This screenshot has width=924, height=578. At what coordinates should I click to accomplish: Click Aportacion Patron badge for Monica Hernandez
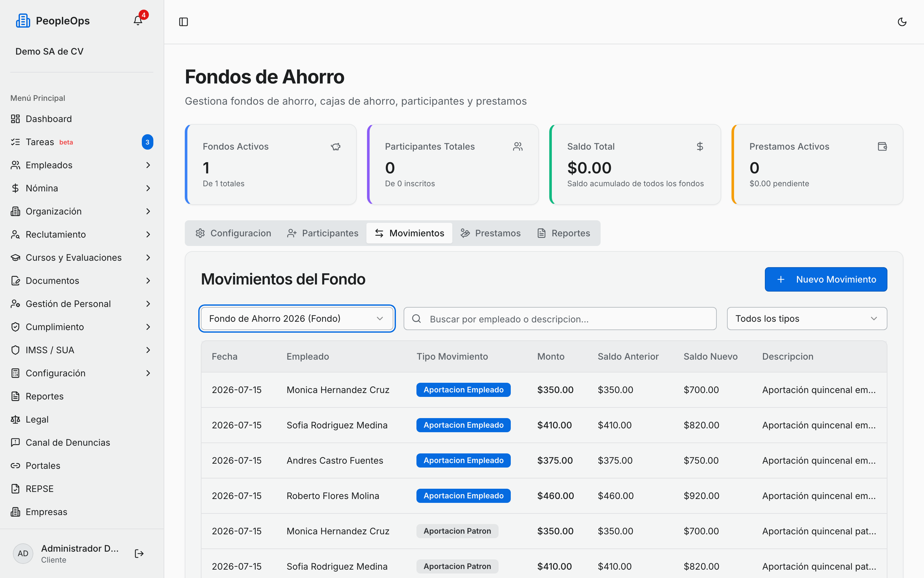pos(458,531)
